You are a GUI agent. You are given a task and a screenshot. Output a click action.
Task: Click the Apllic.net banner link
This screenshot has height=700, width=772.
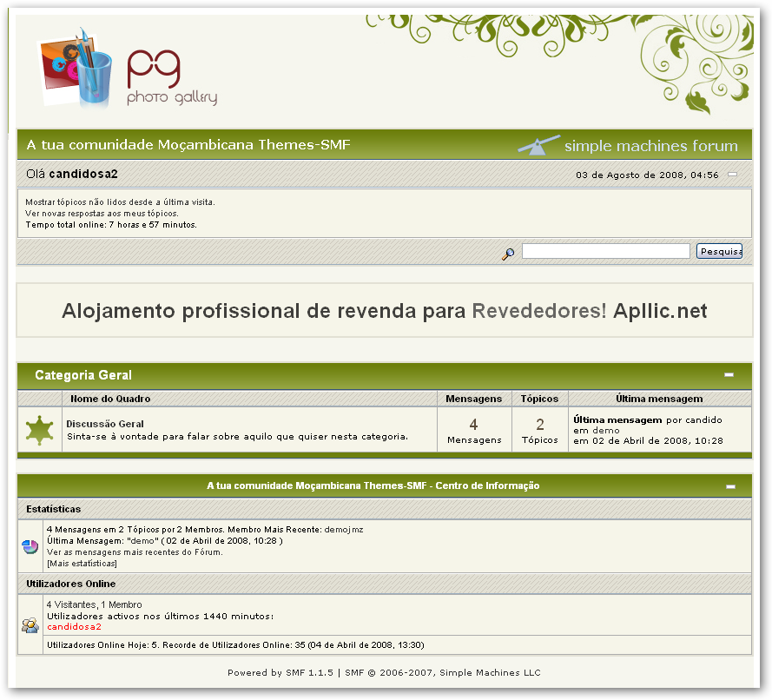[660, 311]
